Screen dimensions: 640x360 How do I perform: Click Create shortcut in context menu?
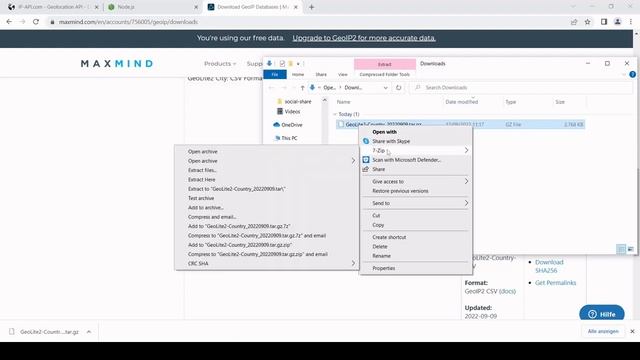click(389, 237)
